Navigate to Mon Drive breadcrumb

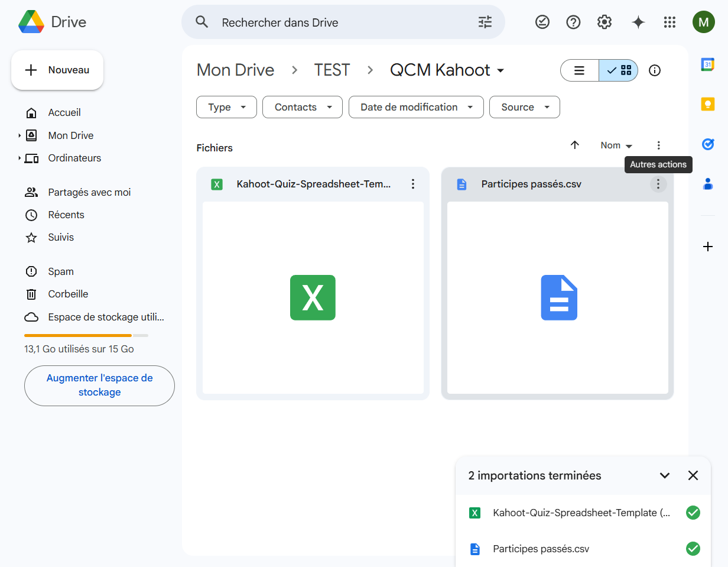tap(235, 70)
